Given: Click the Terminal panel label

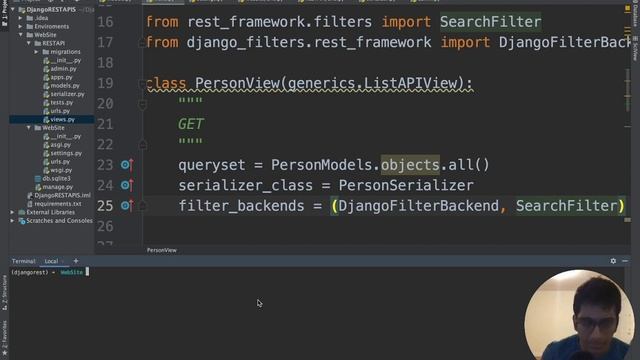Looking at the screenshot, I should [x=24, y=261].
